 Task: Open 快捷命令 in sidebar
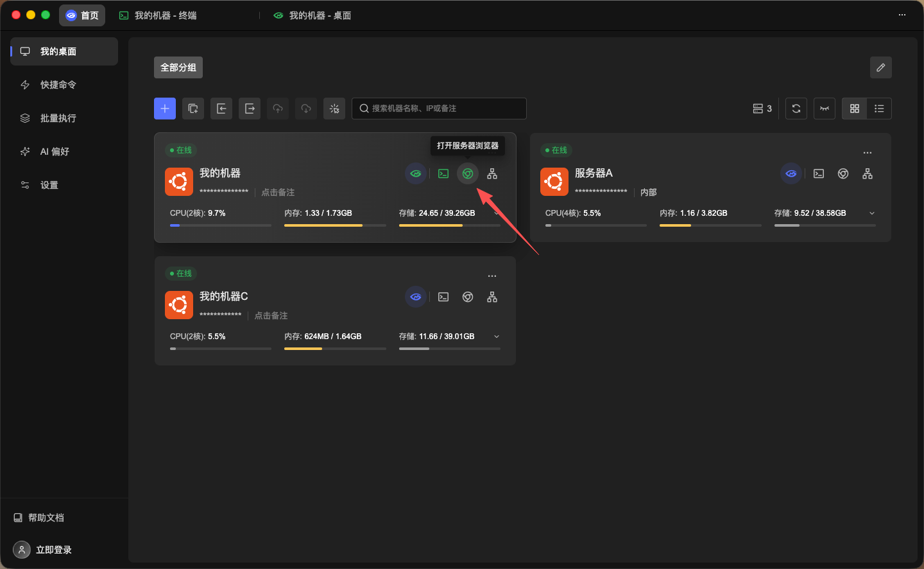pos(64,85)
